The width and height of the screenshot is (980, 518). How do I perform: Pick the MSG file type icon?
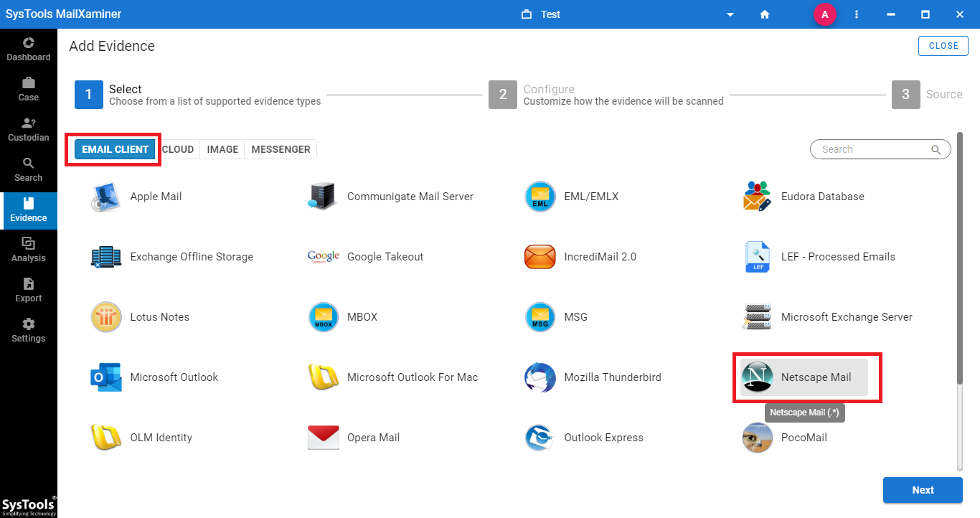(540, 317)
